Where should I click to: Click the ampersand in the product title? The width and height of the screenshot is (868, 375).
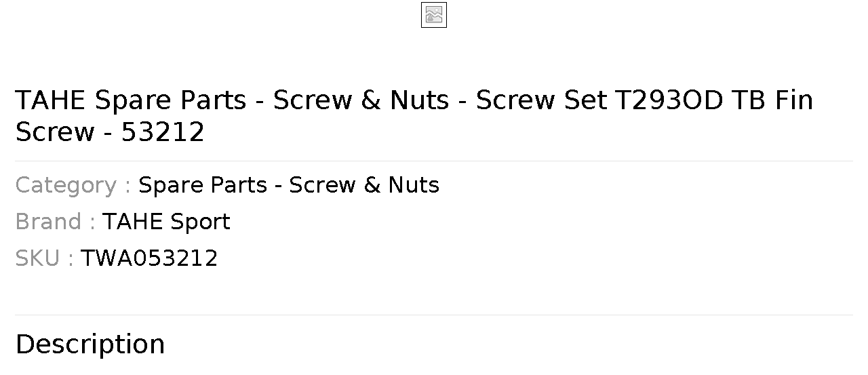click(372, 100)
